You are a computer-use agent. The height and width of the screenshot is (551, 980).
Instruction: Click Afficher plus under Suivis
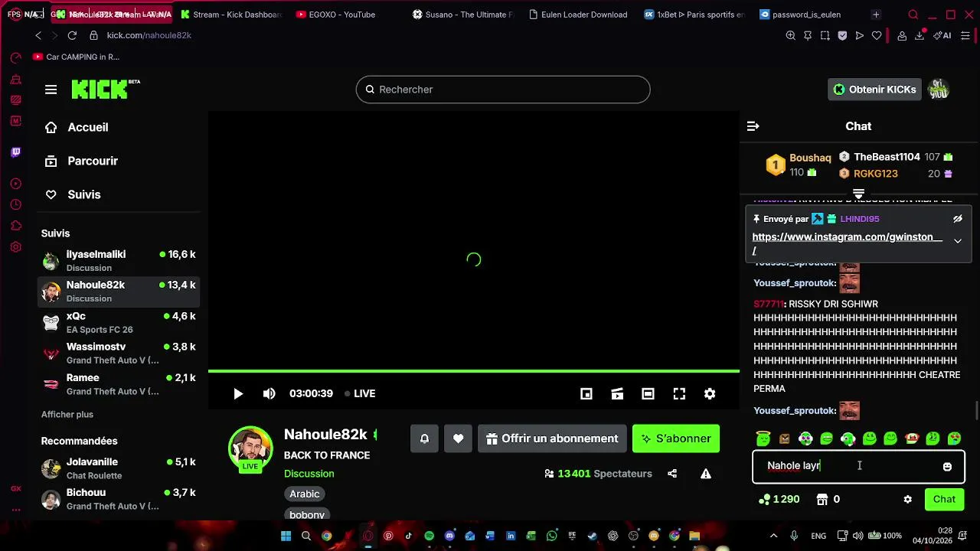coord(67,414)
